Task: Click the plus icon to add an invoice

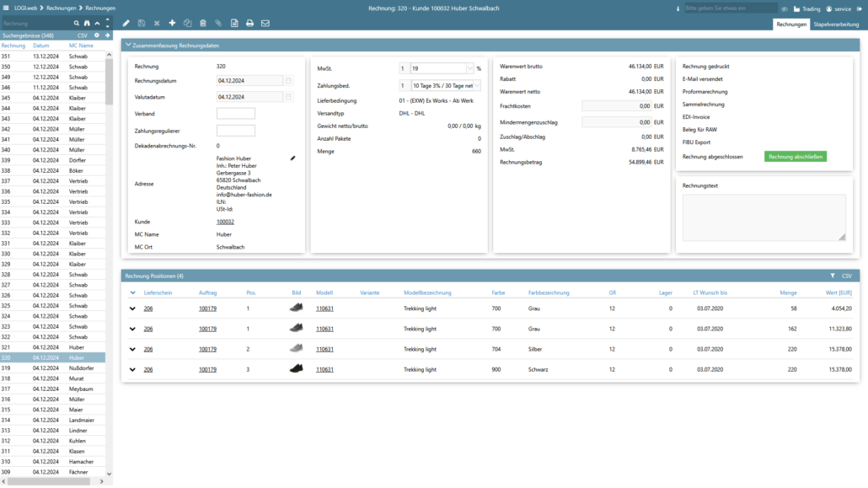Action: click(x=172, y=23)
